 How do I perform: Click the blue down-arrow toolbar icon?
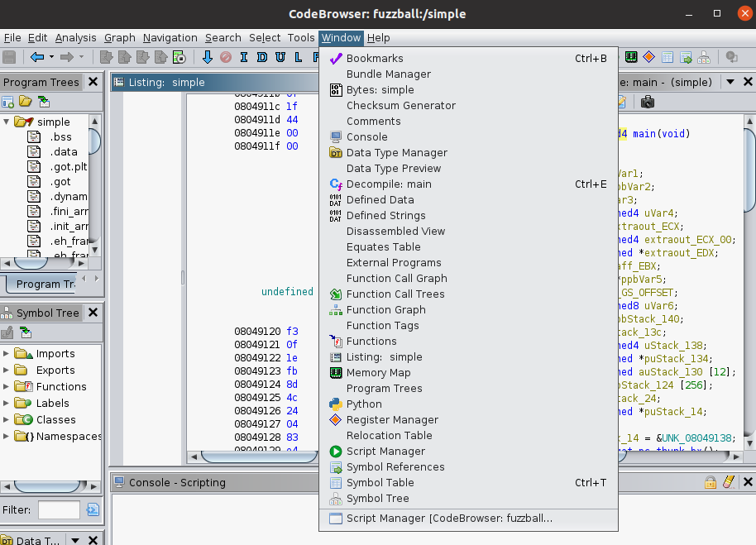[x=208, y=57]
